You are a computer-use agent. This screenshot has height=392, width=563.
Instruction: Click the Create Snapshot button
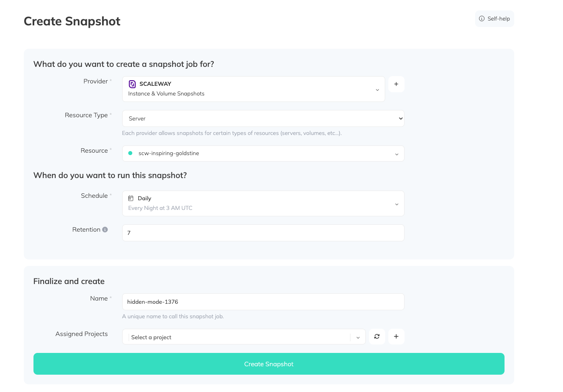tap(269, 364)
